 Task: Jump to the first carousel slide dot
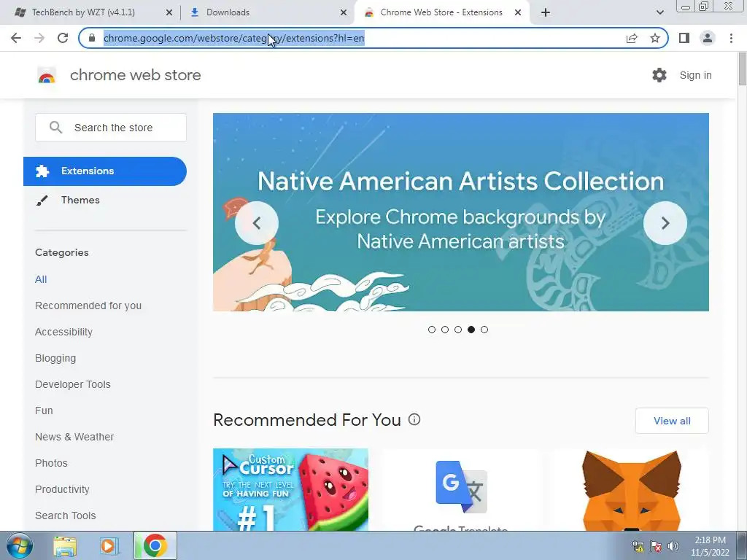tap(432, 330)
